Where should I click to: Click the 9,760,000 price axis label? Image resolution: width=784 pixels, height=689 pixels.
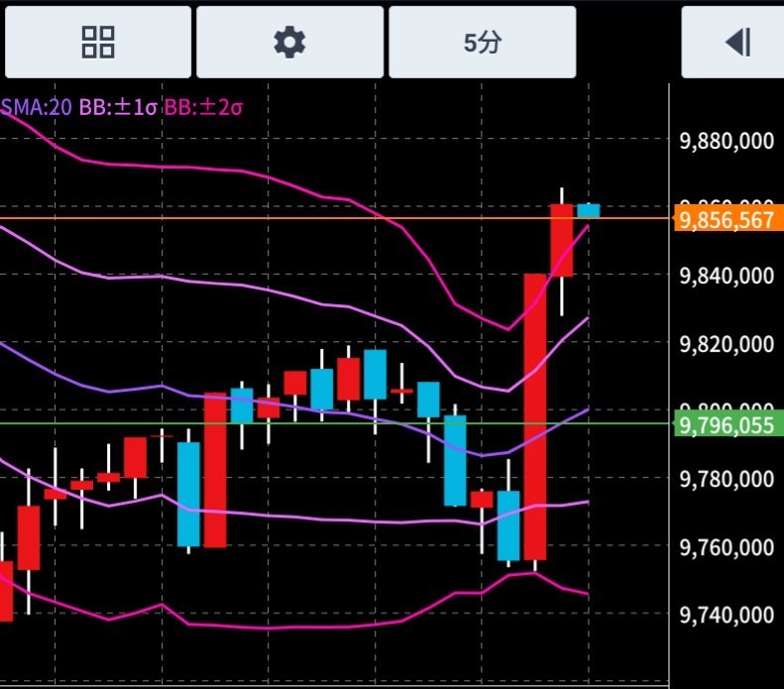[726, 547]
